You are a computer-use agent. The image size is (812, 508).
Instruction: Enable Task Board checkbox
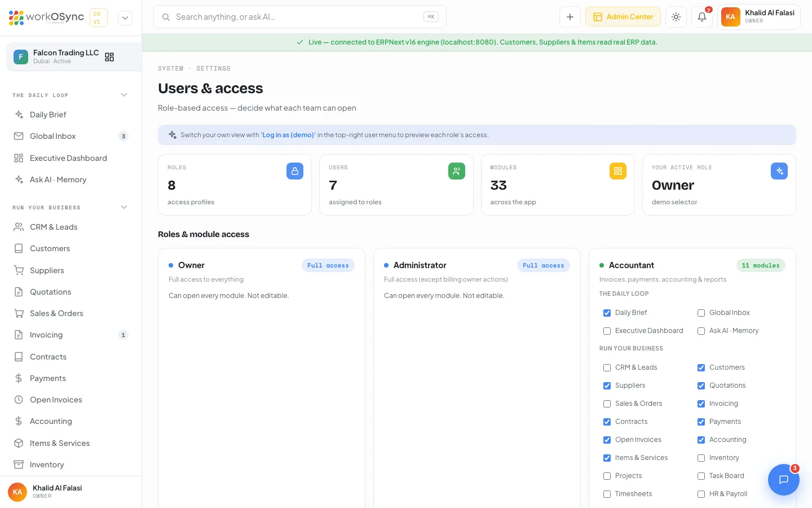701,476
